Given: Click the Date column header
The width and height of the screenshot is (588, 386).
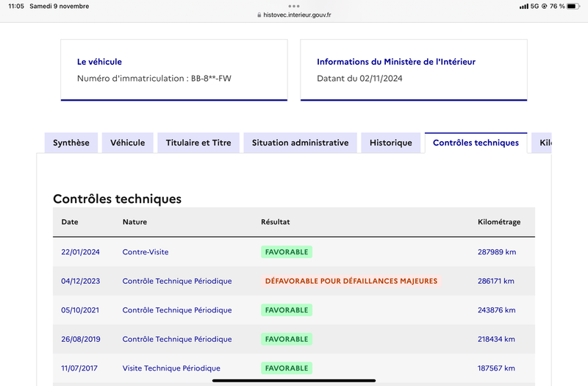Looking at the screenshot, I should pos(70,222).
